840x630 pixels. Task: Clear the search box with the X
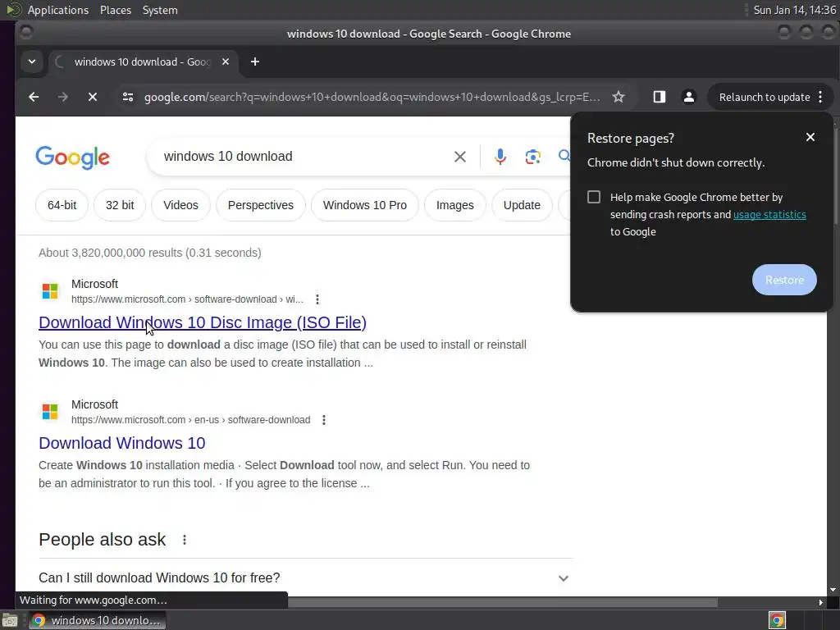tap(459, 157)
